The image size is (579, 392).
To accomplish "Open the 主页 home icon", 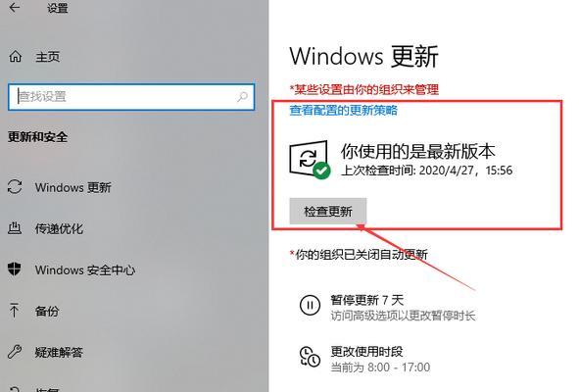I will 15,57.
